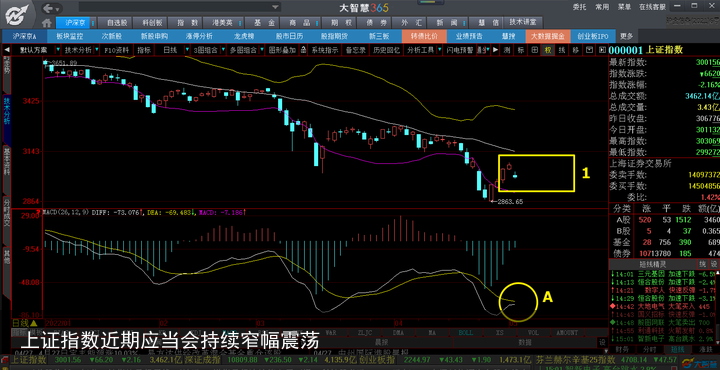Open the 委托 trading menu

[579, 7]
